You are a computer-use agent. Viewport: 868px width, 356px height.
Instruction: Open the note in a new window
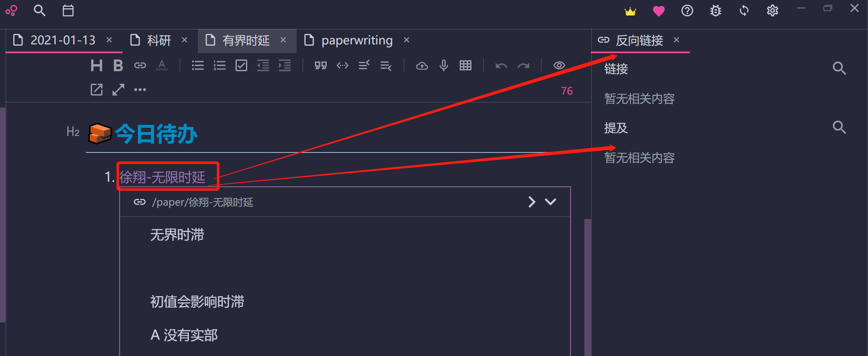[97, 90]
